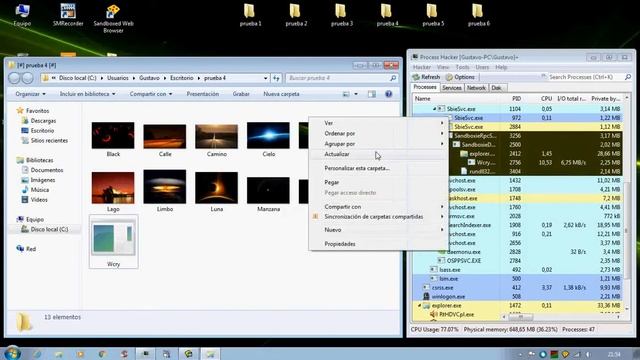This screenshot has width=640, height=360.
Task: Select the explorer.exe row with PID 1472
Action: 518,305
